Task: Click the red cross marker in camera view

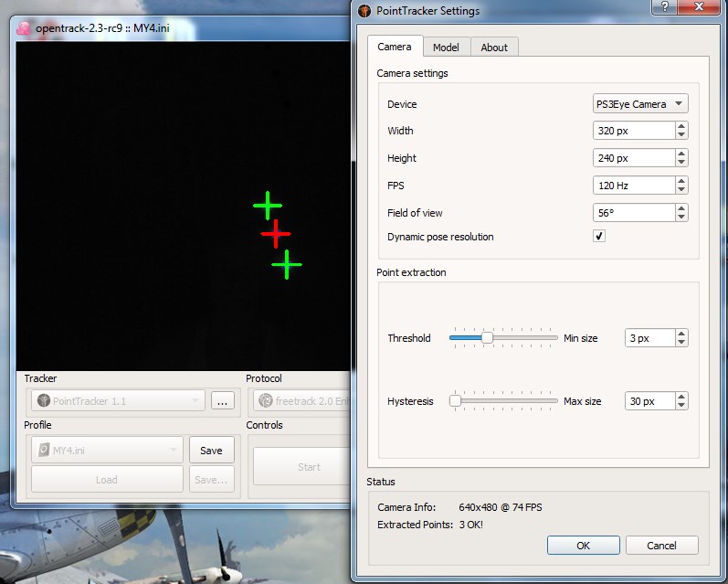Action: (x=276, y=235)
